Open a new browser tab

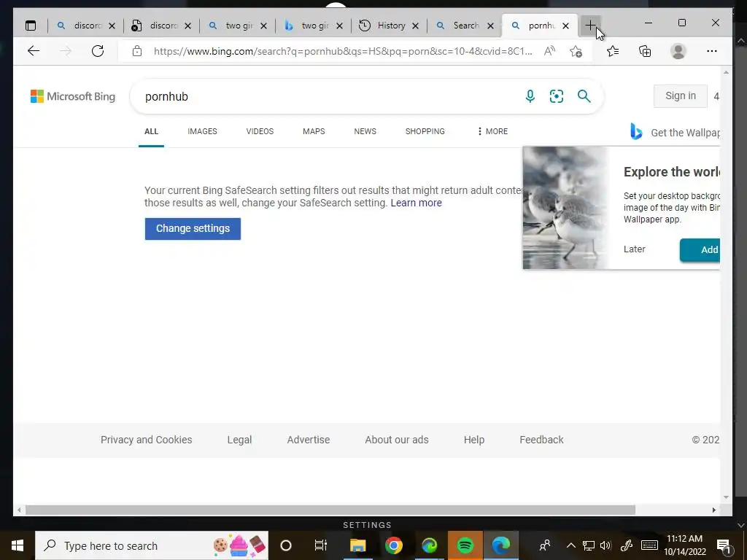pyautogui.click(x=590, y=26)
